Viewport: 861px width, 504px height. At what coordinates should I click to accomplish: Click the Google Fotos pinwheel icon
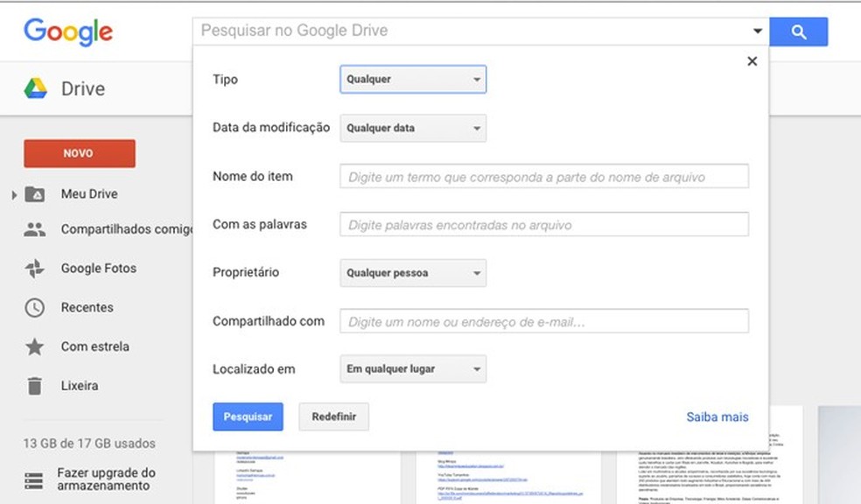(35, 269)
